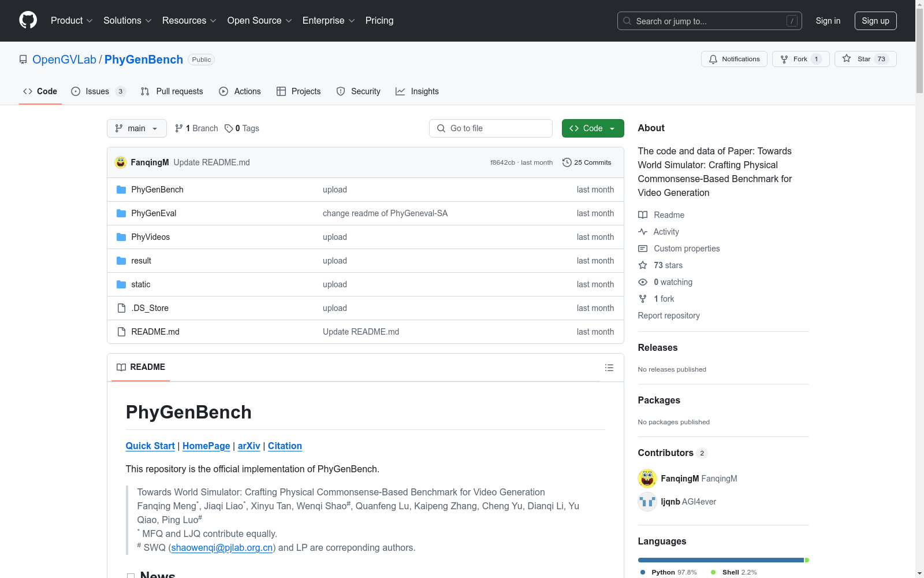Expand the Resources menu
924x578 pixels.
coord(189,21)
